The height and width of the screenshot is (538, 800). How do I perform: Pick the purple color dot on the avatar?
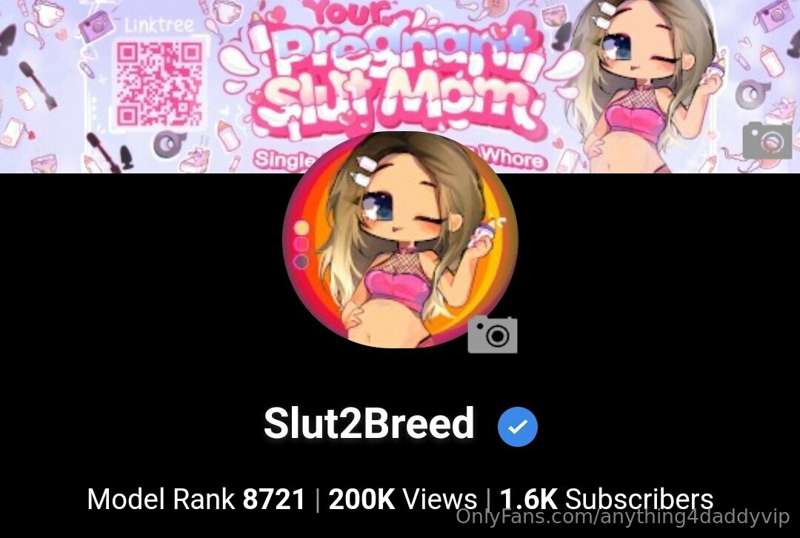[301, 261]
